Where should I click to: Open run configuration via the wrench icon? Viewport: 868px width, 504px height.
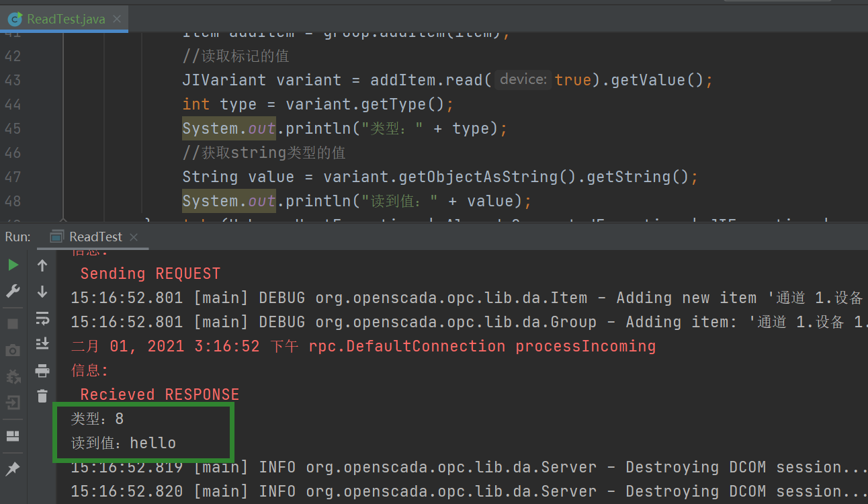(x=13, y=291)
